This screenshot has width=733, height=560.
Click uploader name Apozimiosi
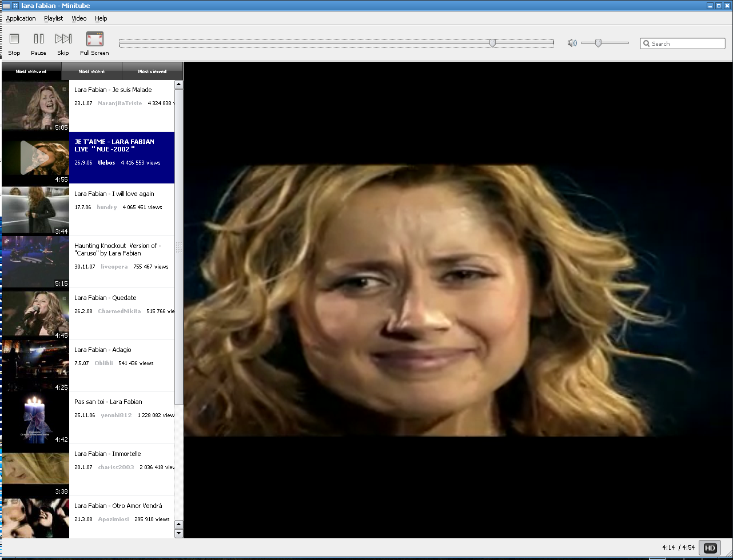coord(114,519)
